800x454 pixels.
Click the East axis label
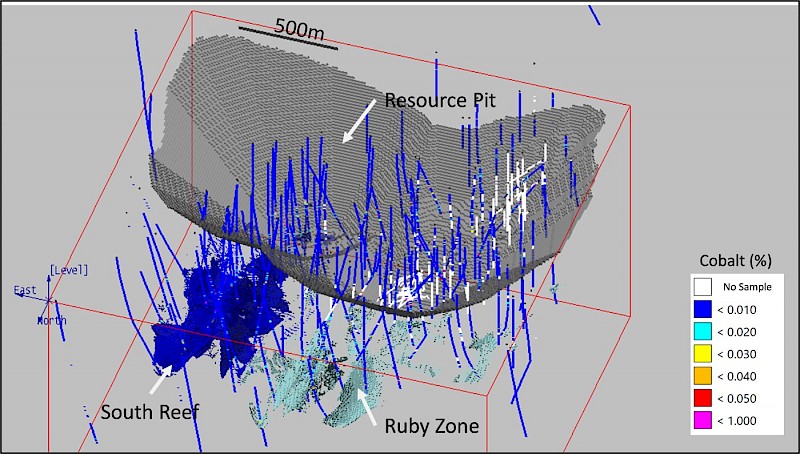pos(25,290)
